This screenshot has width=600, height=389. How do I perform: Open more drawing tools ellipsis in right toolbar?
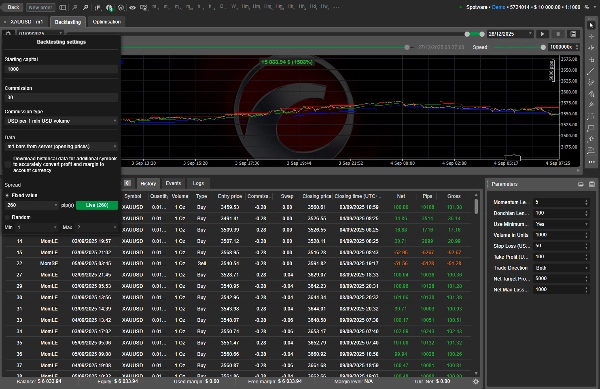coord(591,162)
